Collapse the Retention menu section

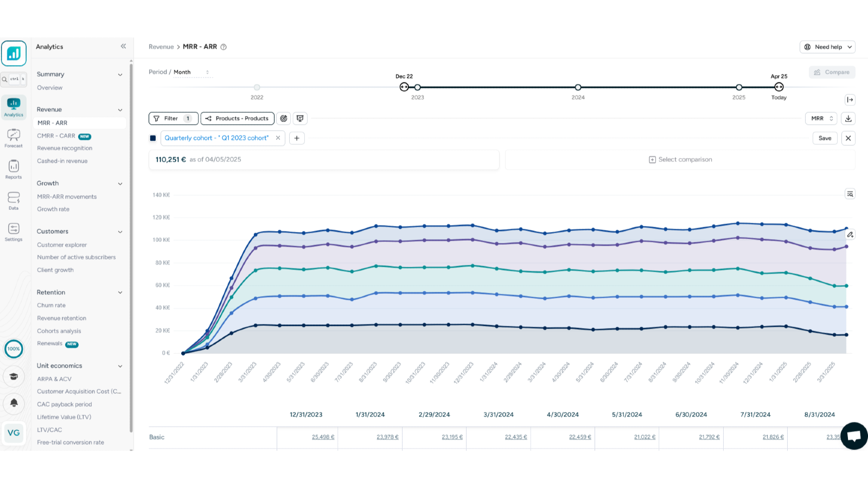pos(120,293)
